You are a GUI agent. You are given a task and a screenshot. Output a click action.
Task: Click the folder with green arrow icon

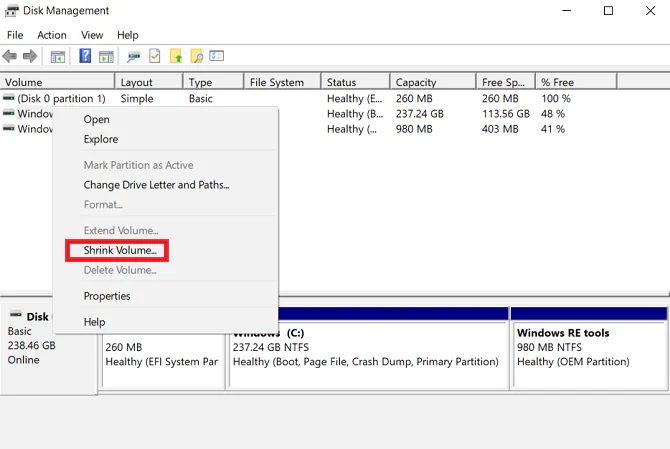click(x=176, y=56)
